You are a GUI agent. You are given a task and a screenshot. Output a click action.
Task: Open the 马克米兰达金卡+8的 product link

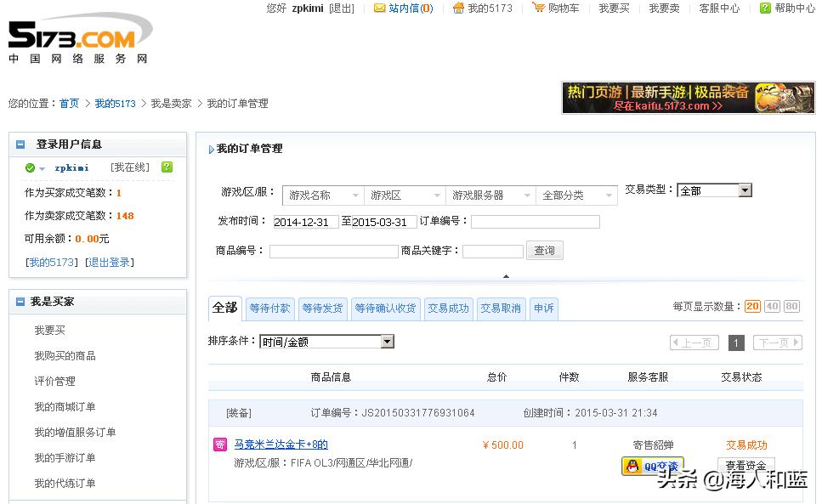pos(280,444)
